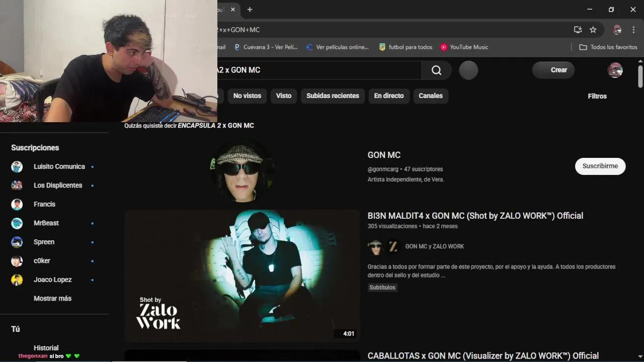This screenshot has width=644, height=362.
Task: Play the BI3N MALDIT4 video thumbnail
Action: (243, 276)
